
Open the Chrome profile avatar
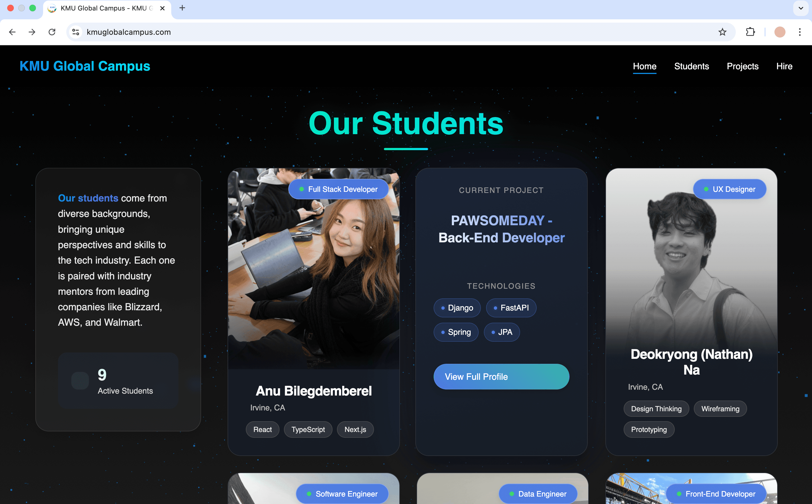pos(780,32)
